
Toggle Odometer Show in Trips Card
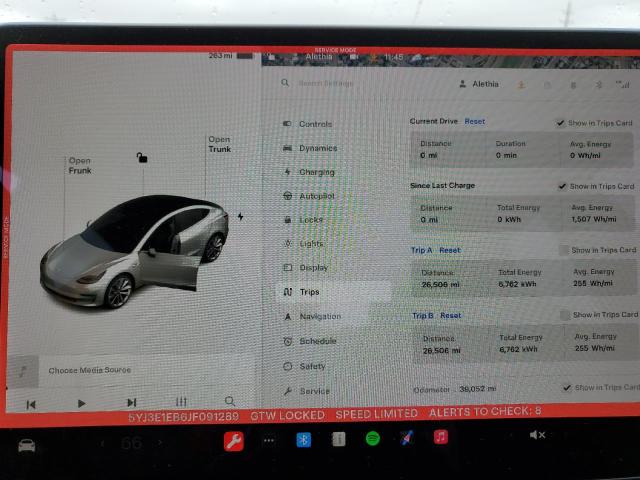(x=567, y=387)
